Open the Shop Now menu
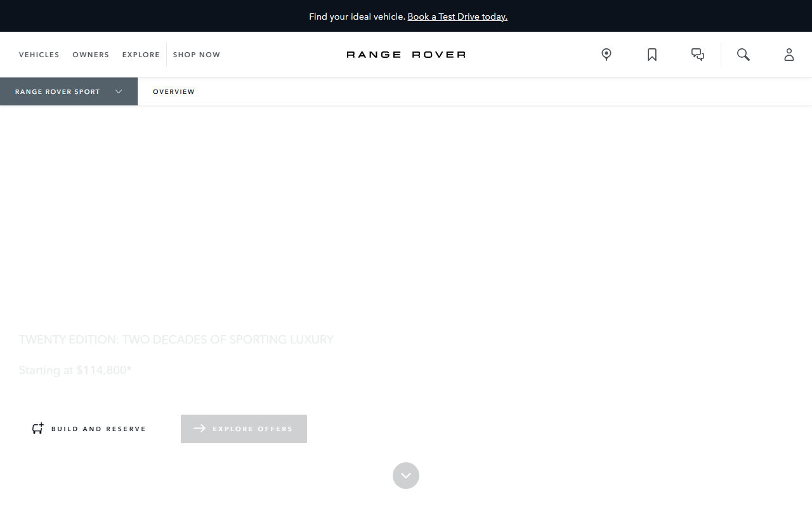Image resolution: width=812 pixels, height=508 pixels. (x=197, y=55)
